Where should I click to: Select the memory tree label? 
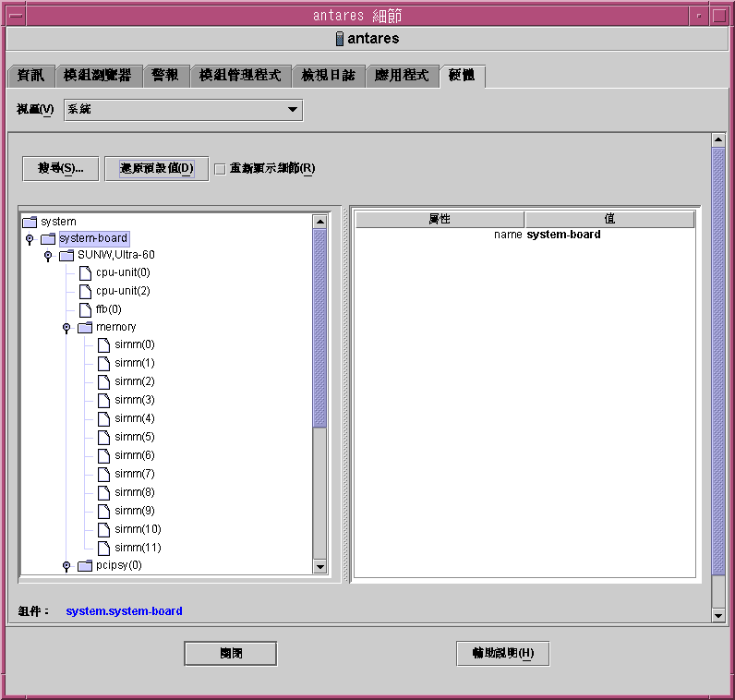[115, 327]
